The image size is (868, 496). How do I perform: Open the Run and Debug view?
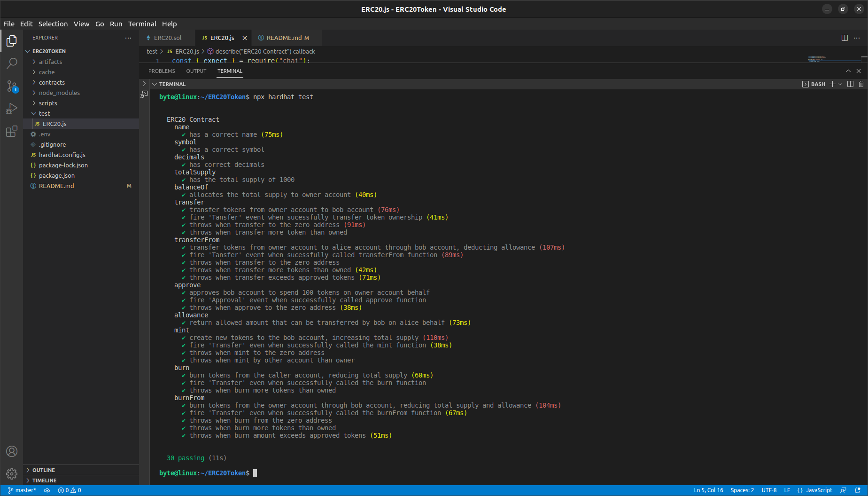point(12,109)
